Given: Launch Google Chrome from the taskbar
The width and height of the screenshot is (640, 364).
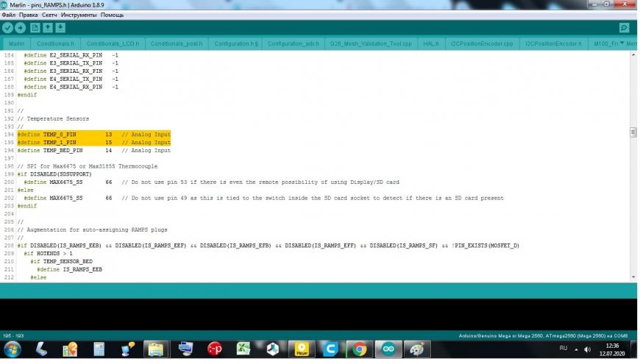Looking at the screenshot, I should coord(360,349).
